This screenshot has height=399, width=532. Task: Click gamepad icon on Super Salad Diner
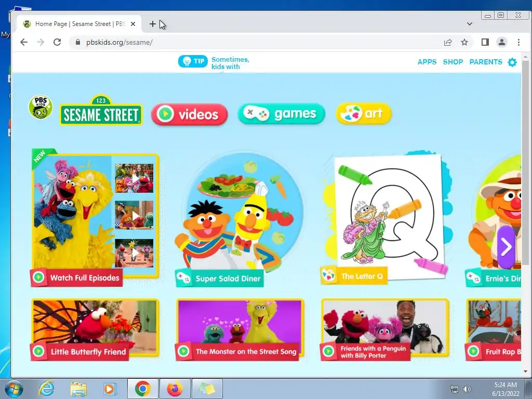(183, 278)
